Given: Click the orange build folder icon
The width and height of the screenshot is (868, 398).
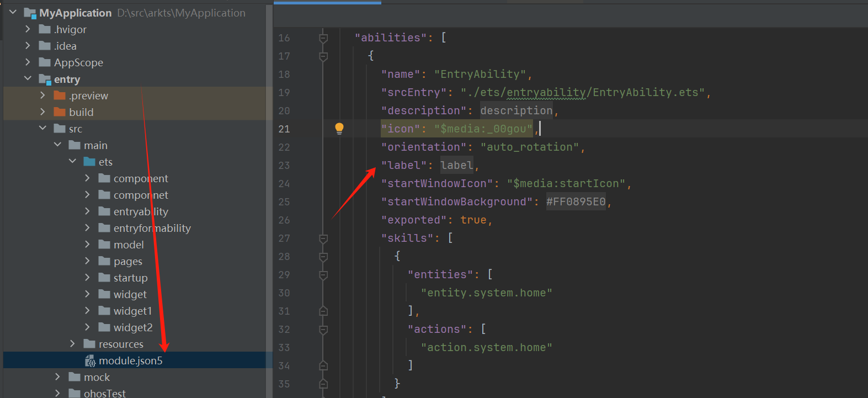Looking at the screenshot, I should coord(60,112).
